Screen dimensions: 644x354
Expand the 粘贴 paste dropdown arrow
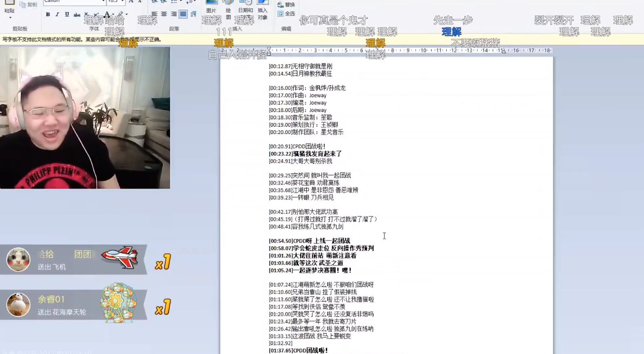click(x=10, y=18)
